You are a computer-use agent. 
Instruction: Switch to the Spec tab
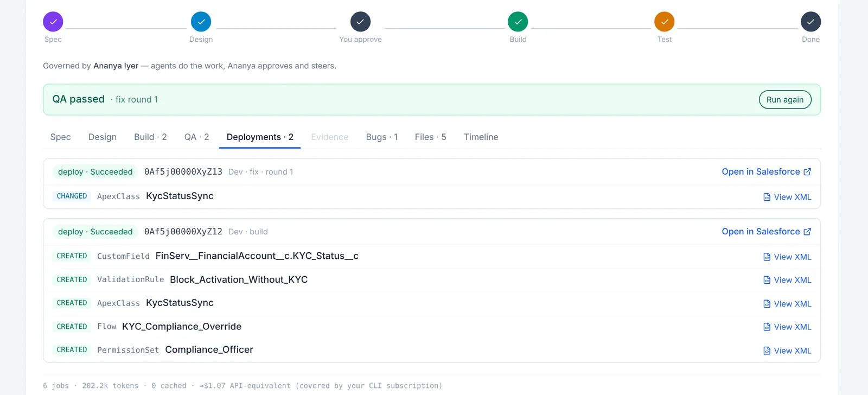(61, 137)
